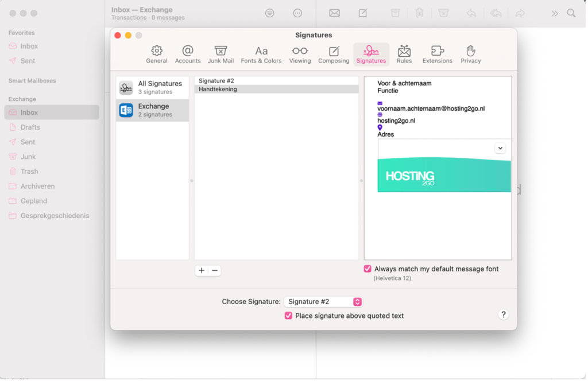Click the Reply arrow icon
The height and width of the screenshot is (381, 588).
click(471, 14)
